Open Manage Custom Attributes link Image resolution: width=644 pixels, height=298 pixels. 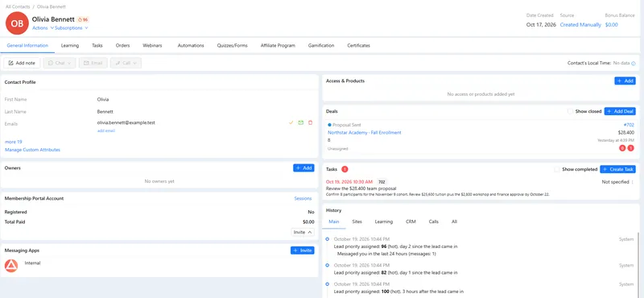(x=32, y=150)
